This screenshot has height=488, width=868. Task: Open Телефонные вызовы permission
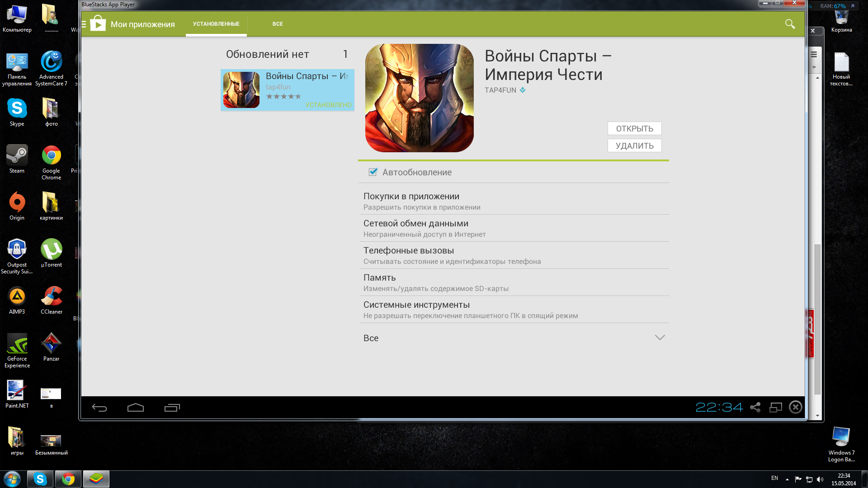[514, 255]
